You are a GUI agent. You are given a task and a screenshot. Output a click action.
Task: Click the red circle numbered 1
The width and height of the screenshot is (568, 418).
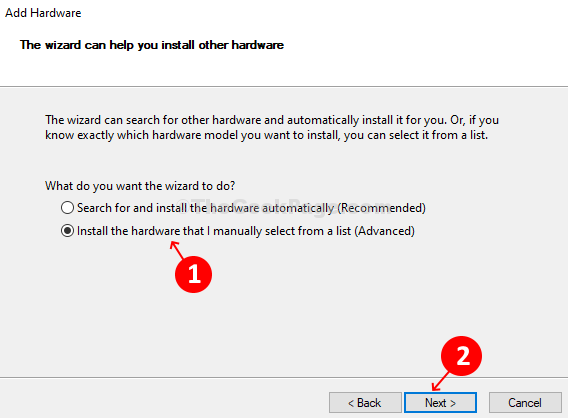[193, 274]
